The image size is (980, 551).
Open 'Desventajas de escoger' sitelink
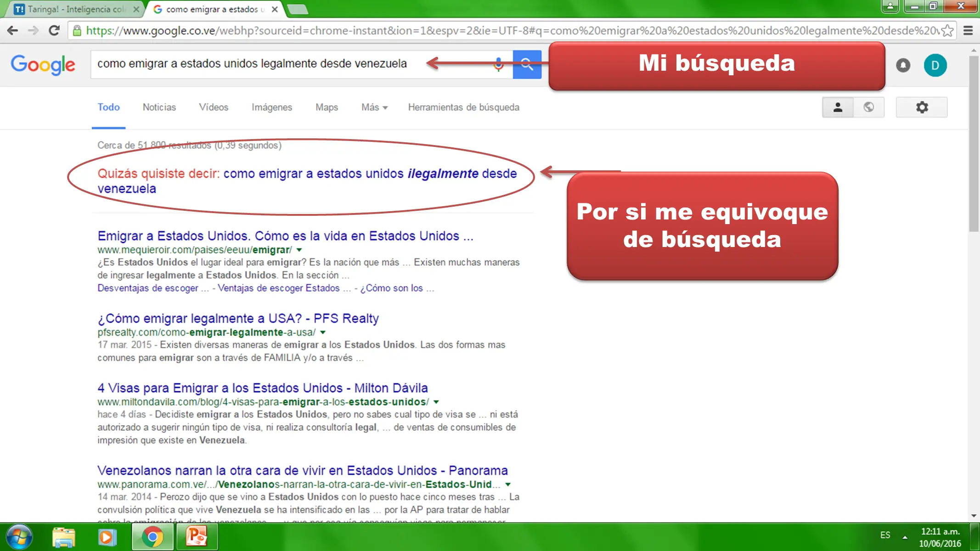(x=153, y=288)
